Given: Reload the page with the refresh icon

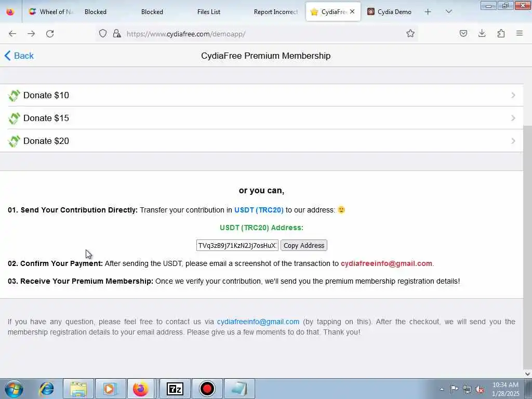Looking at the screenshot, I should (50, 33).
